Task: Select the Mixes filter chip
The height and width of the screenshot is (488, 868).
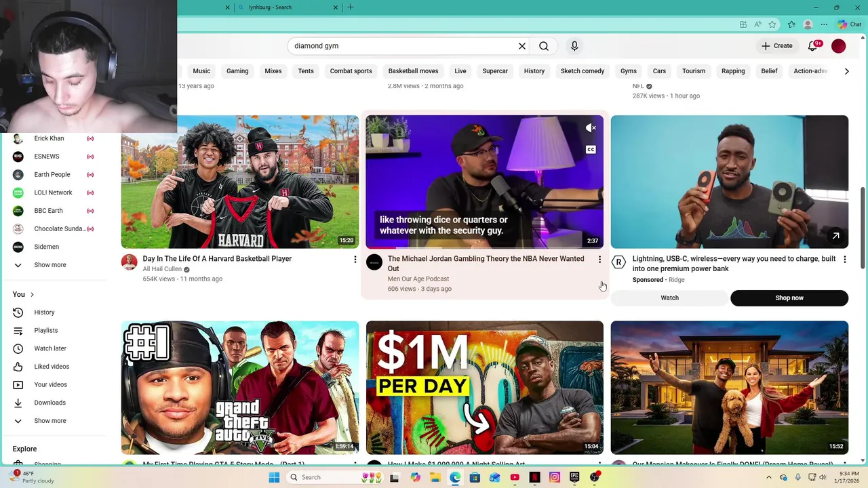Action: point(273,71)
